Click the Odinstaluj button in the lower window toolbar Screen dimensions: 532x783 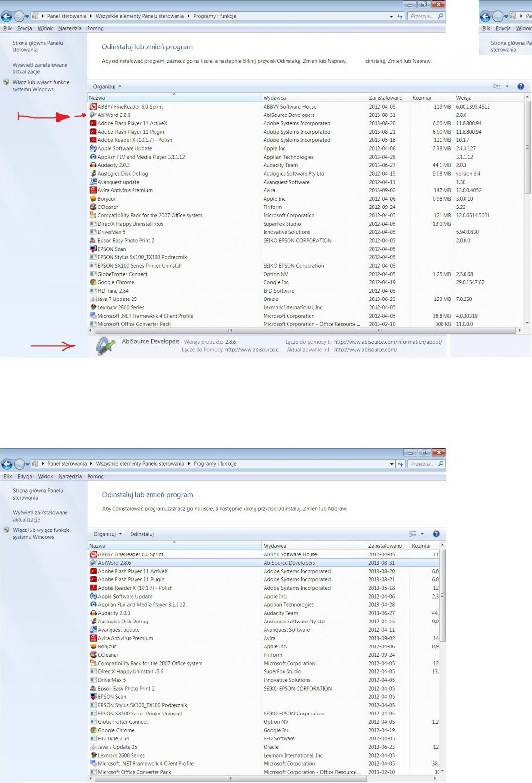[142, 534]
